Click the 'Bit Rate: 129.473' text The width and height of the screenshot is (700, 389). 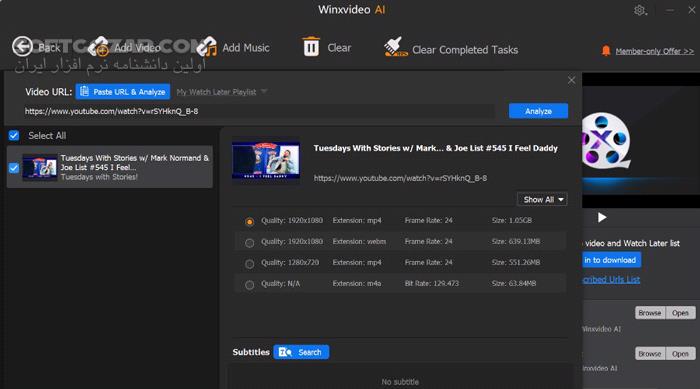(x=432, y=284)
